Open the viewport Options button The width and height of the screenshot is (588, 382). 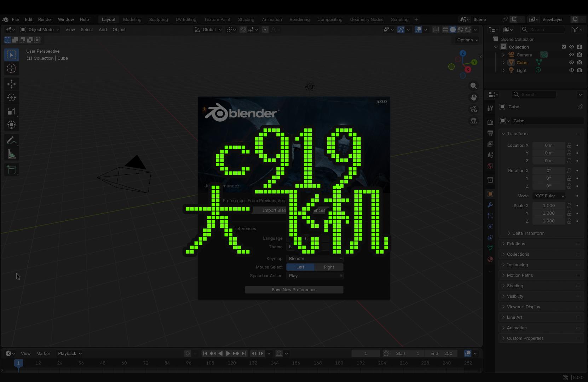click(x=467, y=40)
